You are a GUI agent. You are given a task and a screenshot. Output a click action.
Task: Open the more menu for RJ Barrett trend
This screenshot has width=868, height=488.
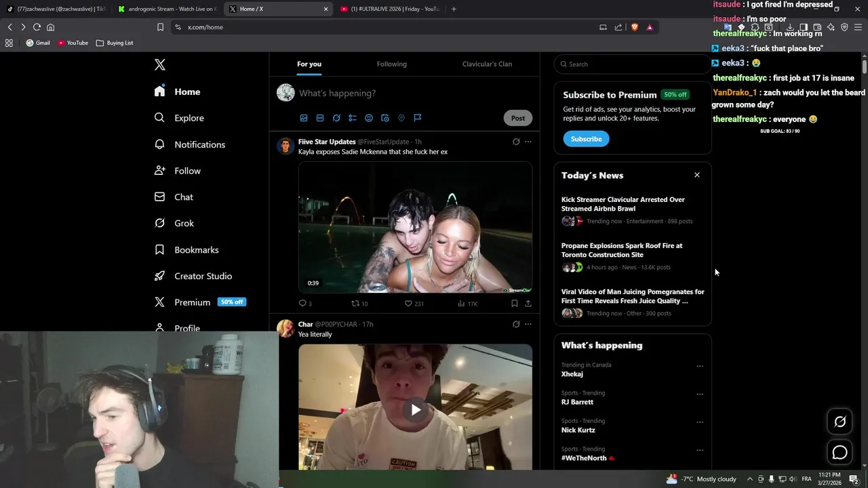[700, 394]
